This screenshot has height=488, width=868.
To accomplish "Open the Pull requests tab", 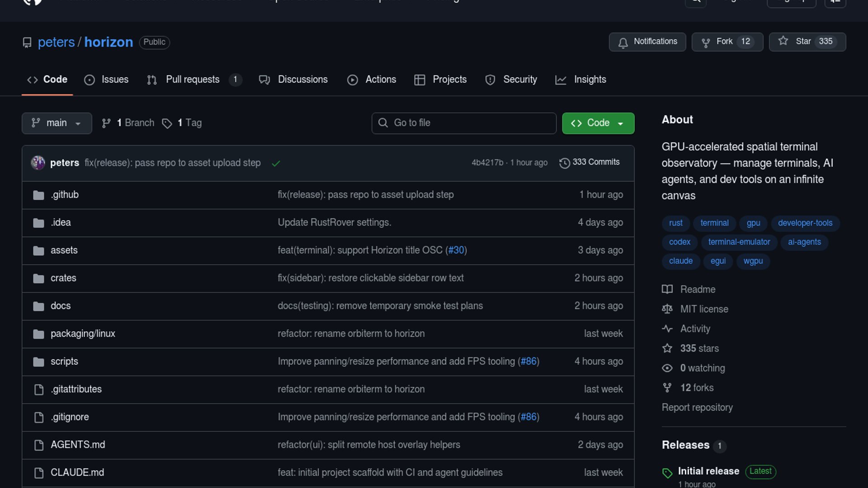I will pyautogui.click(x=193, y=80).
